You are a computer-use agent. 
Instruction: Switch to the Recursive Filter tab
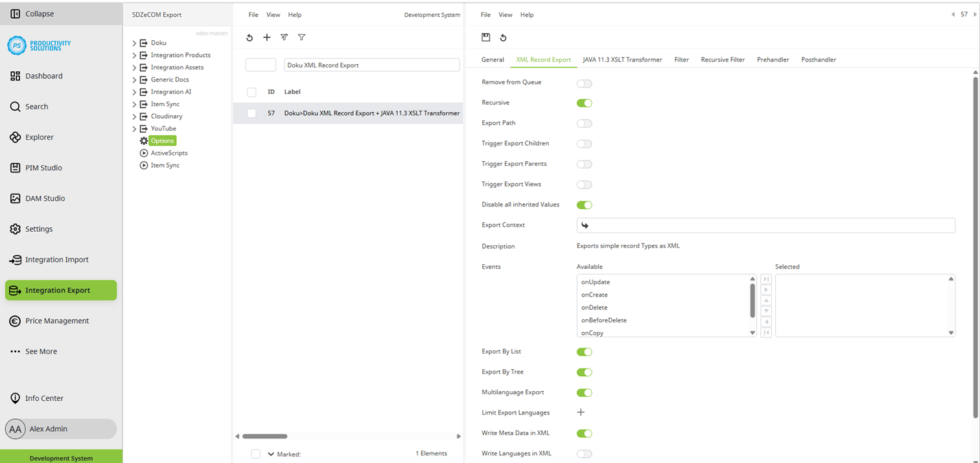click(x=723, y=59)
